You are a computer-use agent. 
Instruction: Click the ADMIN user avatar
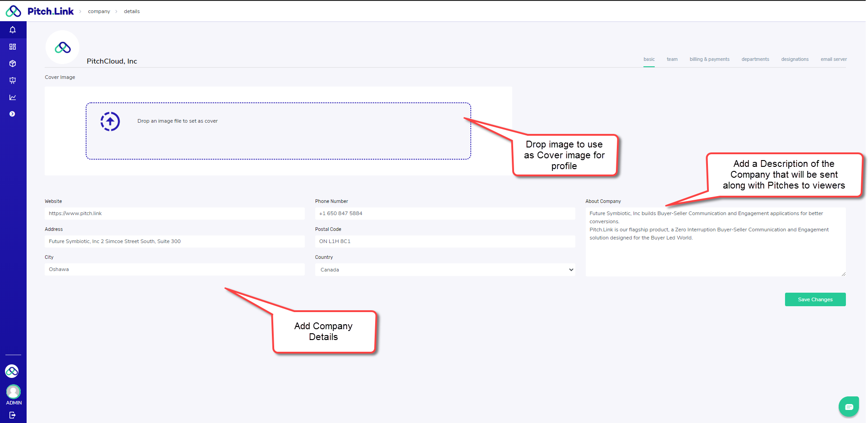coord(13,391)
